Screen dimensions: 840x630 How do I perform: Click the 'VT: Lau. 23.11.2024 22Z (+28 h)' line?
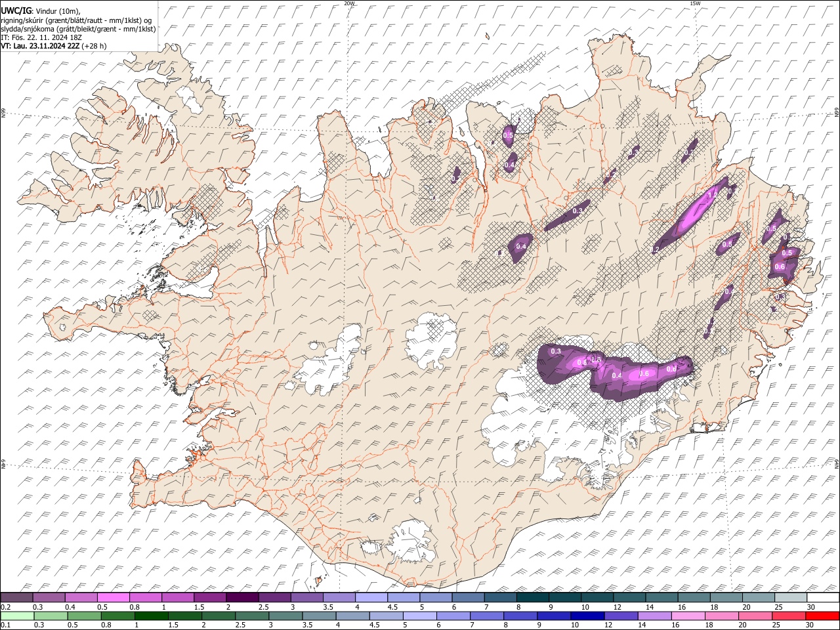[53, 46]
